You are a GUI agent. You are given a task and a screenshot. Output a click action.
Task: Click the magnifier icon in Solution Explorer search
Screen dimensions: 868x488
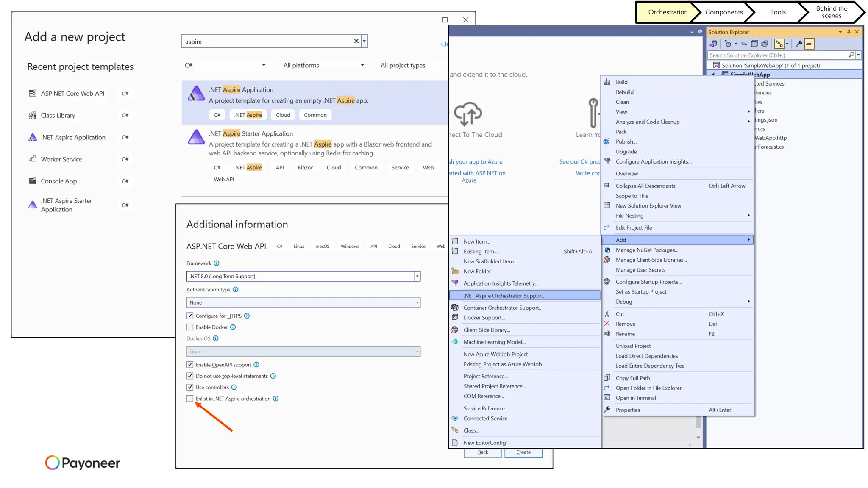pos(851,55)
